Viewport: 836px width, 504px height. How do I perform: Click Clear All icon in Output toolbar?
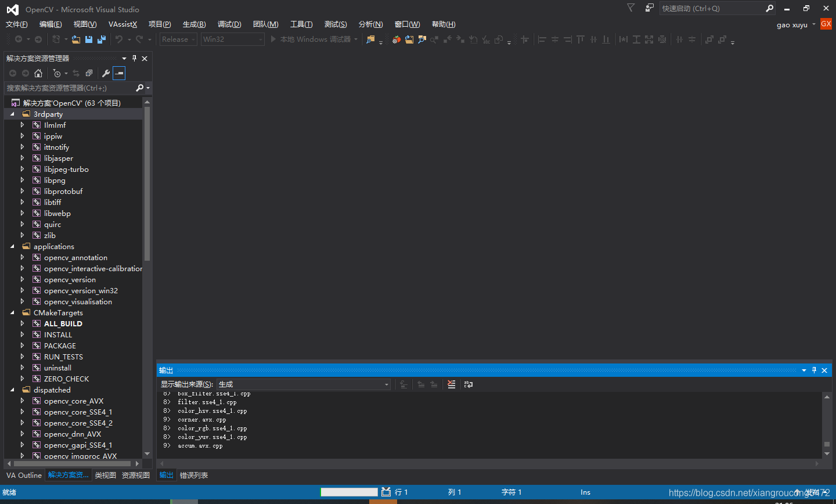point(451,384)
